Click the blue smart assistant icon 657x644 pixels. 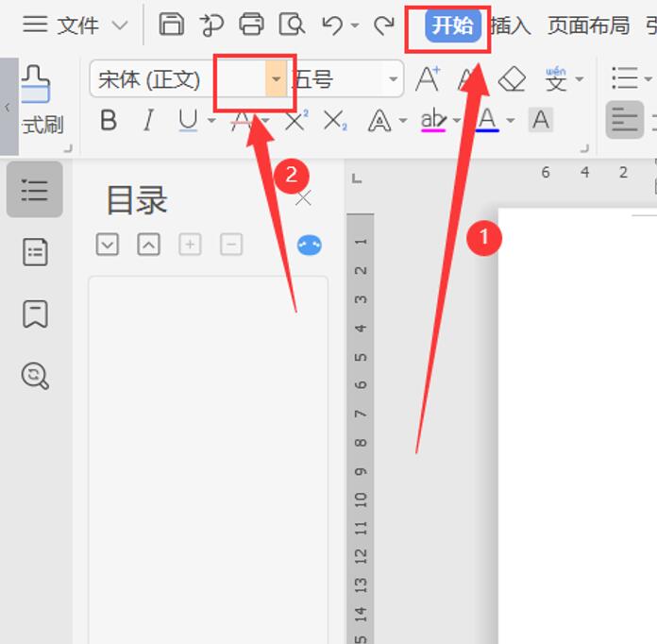point(310,245)
